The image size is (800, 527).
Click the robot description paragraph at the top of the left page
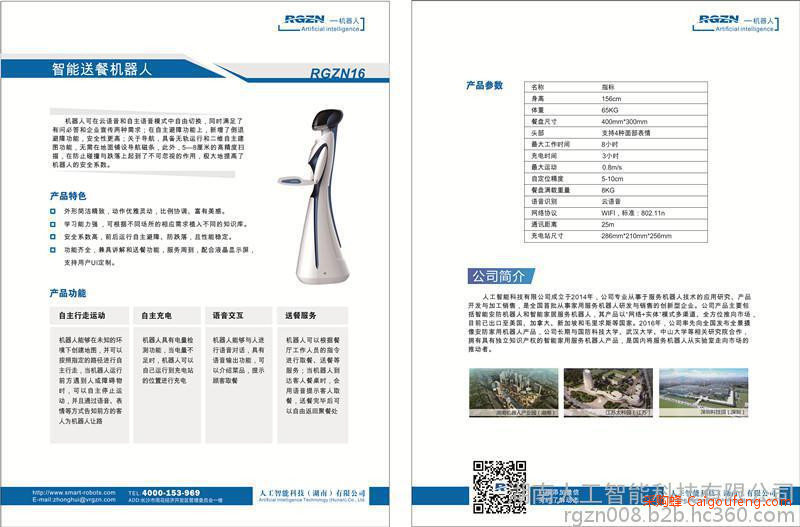(148, 143)
